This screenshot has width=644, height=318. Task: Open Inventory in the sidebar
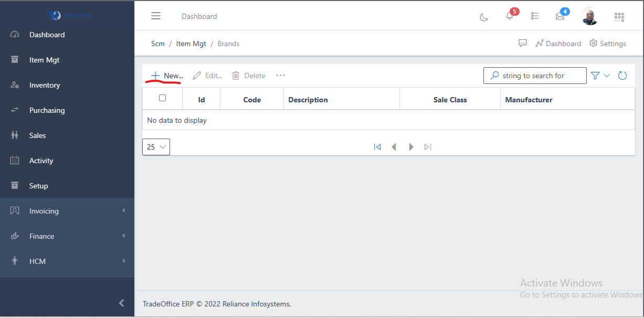45,85
